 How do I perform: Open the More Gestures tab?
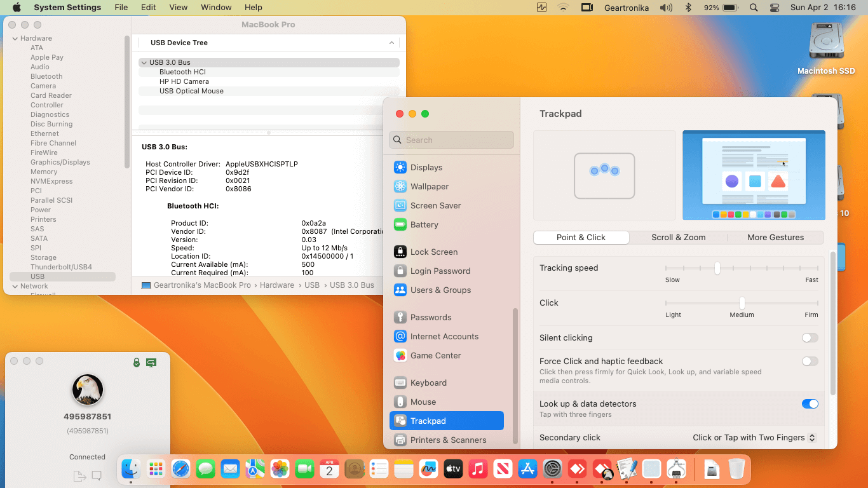[776, 238]
